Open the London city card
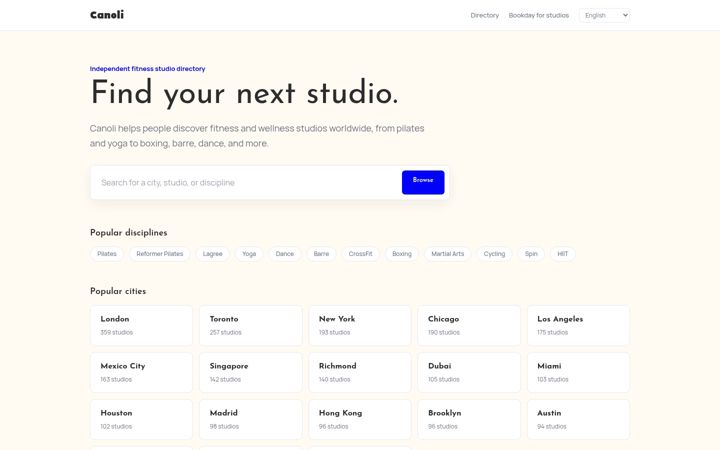Screen dimensions: 720x450 (141, 326)
